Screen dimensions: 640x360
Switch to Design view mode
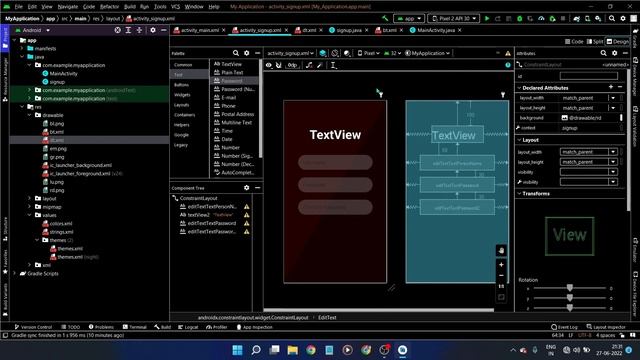(x=618, y=42)
